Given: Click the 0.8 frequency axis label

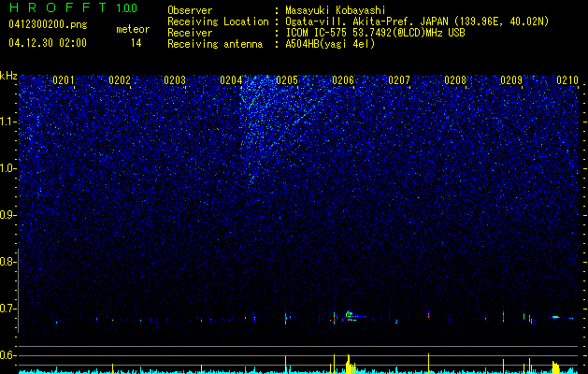Looking at the screenshot, I should tap(7, 262).
